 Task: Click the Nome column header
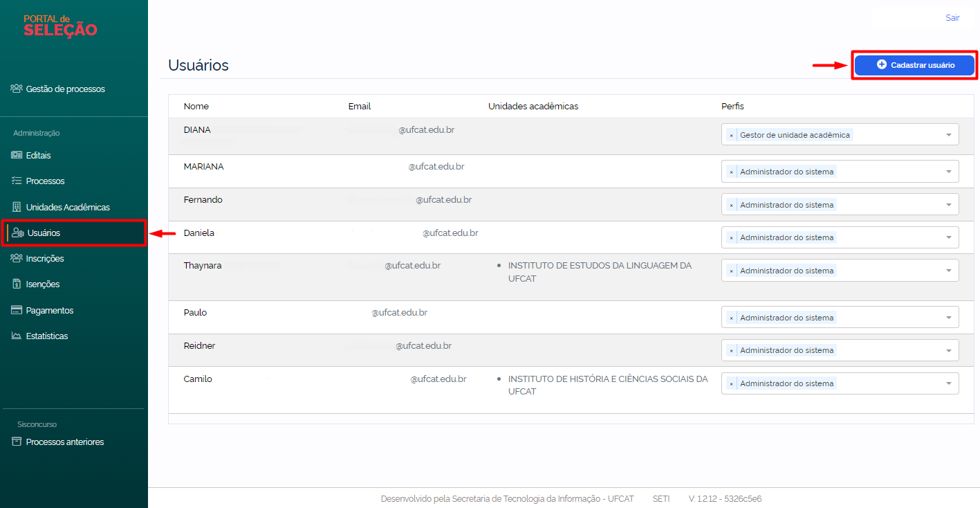(196, 107)
